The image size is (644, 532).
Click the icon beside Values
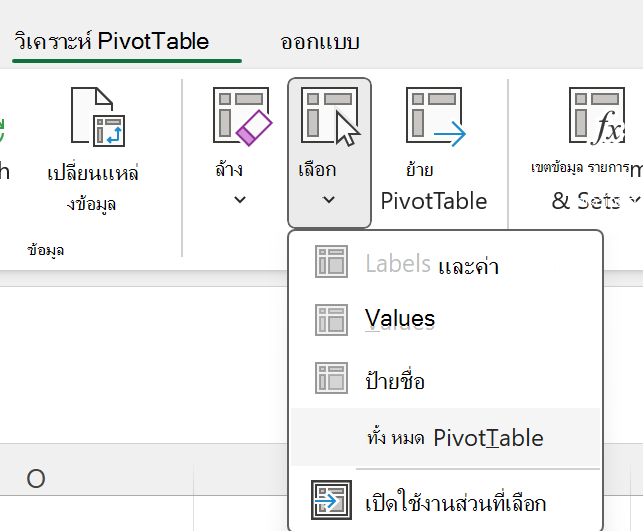pyautogui.click(x=331, y=320)
